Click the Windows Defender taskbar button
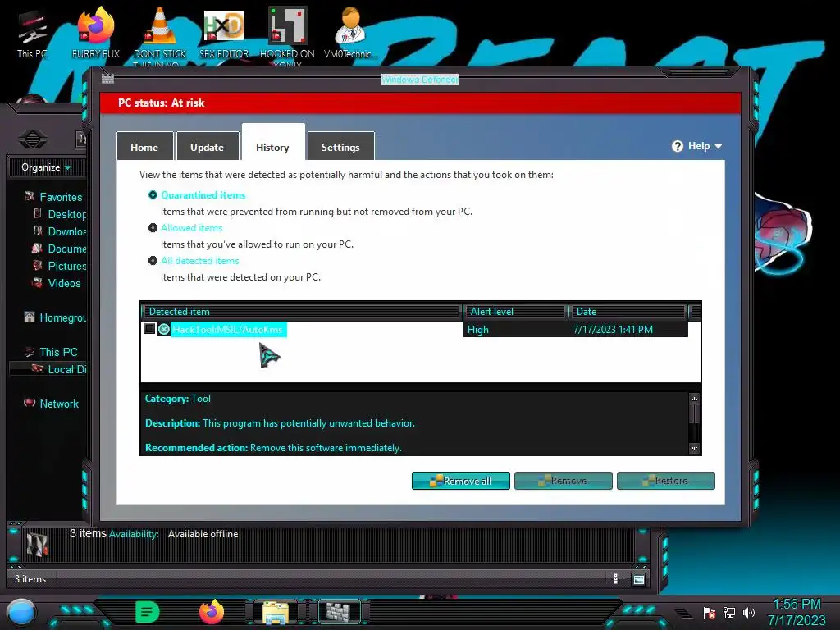Image resolution: width=840 pixels, height=630 pixels. coord(340,612)
